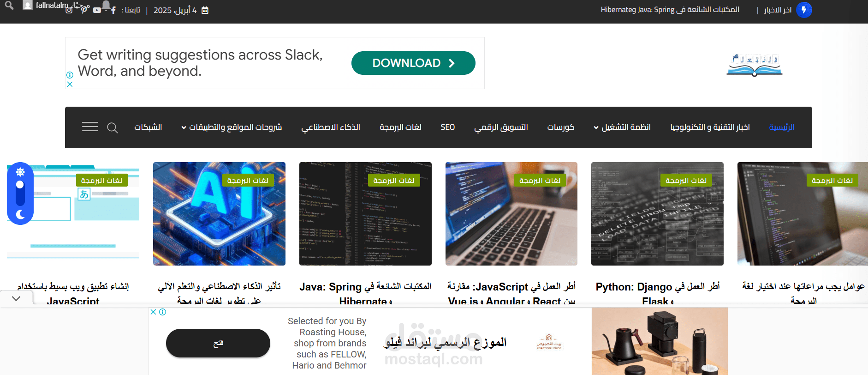Open the hamburger menu in navigation bar
The width and height of the screenshot is (868, 375).
click(x=90, y=127)
